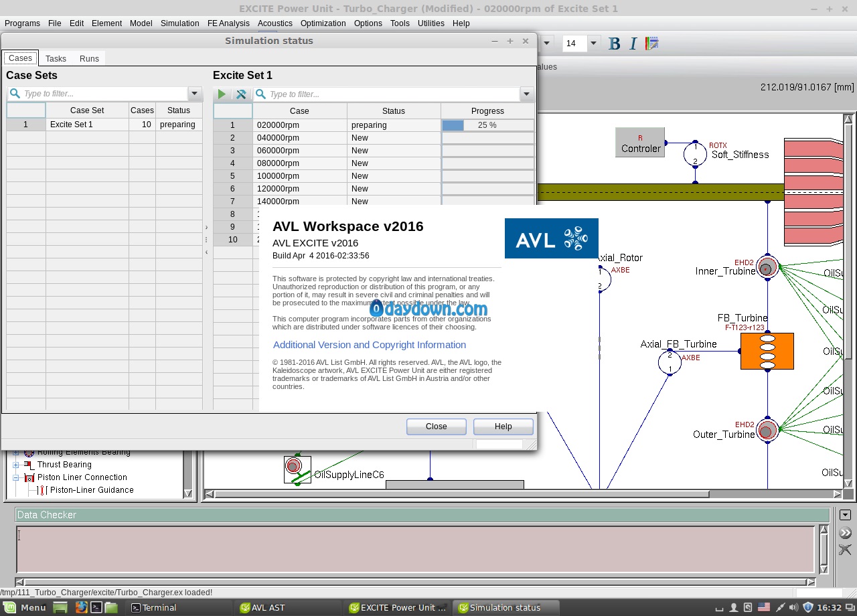This screenshot has width=857, height=616.
Task: Click the network connection tray icon
Action: pyautogui.click(x=779, y=607)
